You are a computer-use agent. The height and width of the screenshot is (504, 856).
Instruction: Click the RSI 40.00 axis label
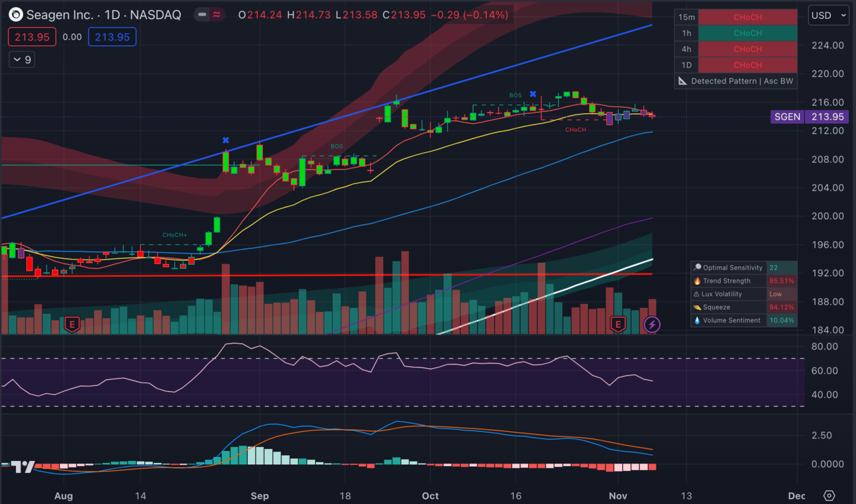tap(825, 395)
